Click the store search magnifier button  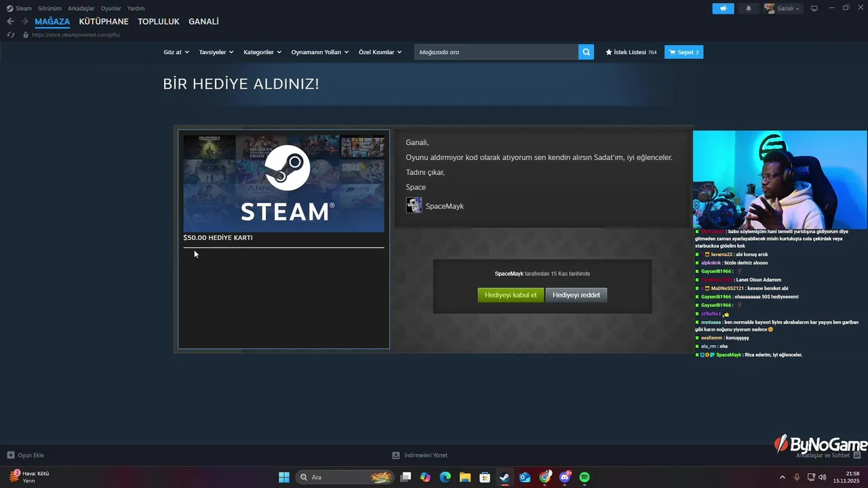(x=586, y=52)
